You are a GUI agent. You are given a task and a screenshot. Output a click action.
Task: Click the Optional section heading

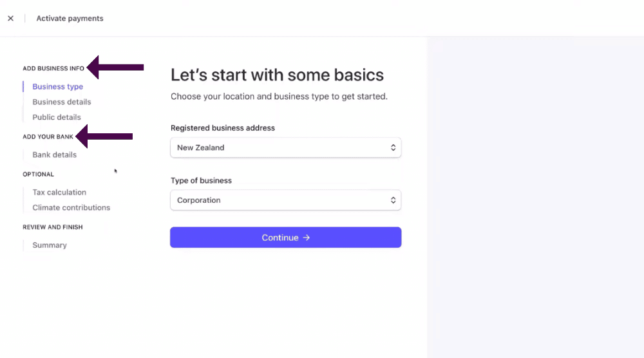(38, 174)
